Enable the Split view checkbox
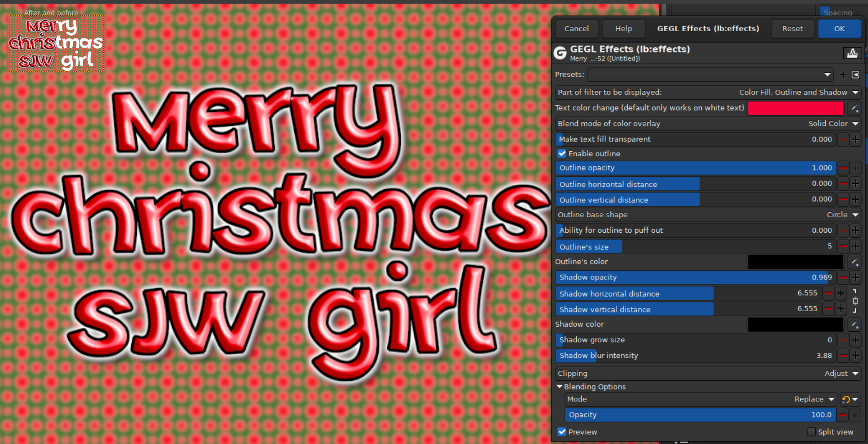Screen dimensions: 868x444 click(x=811, y=432)
